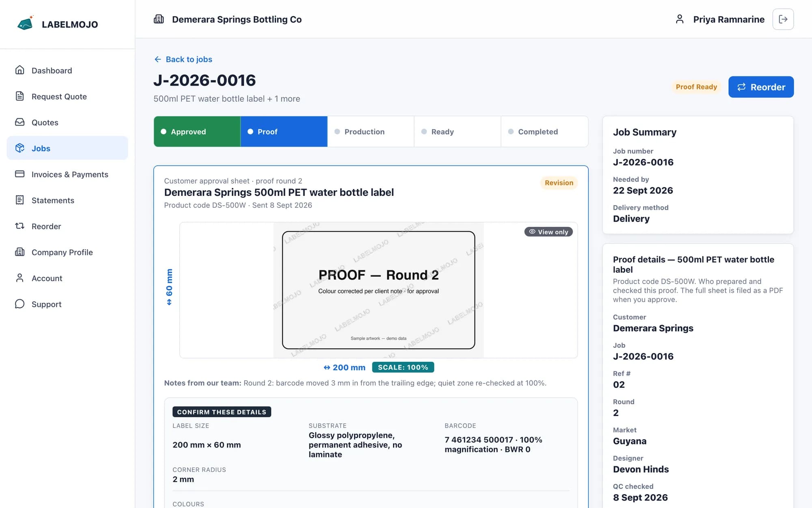Select the Approved stage step
Screen dimensions: 812x508
pos(197,132)
